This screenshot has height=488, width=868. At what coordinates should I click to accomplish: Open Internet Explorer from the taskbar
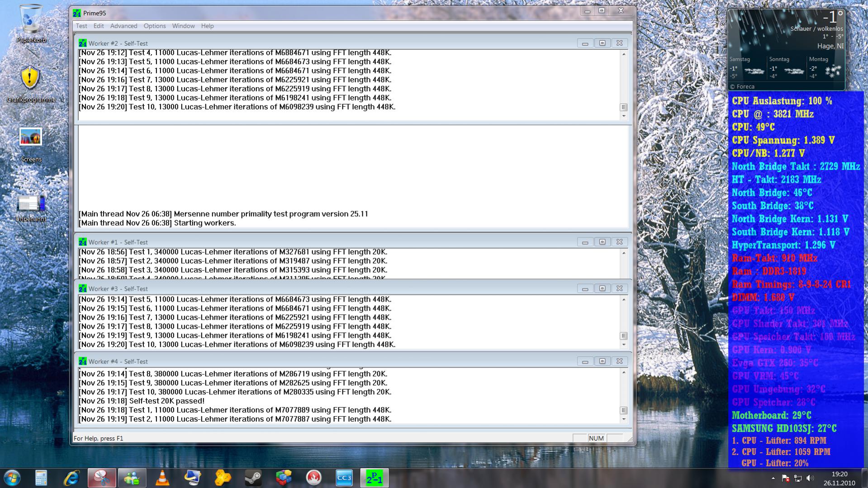click(x=71, y=478)
